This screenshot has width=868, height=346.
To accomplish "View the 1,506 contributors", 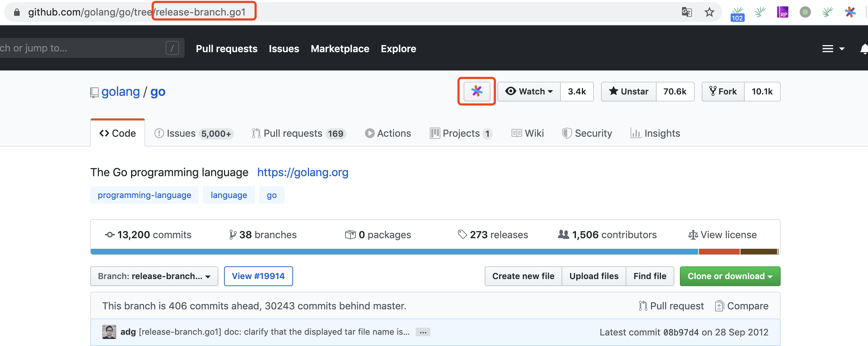I will (x=607, y=235).
